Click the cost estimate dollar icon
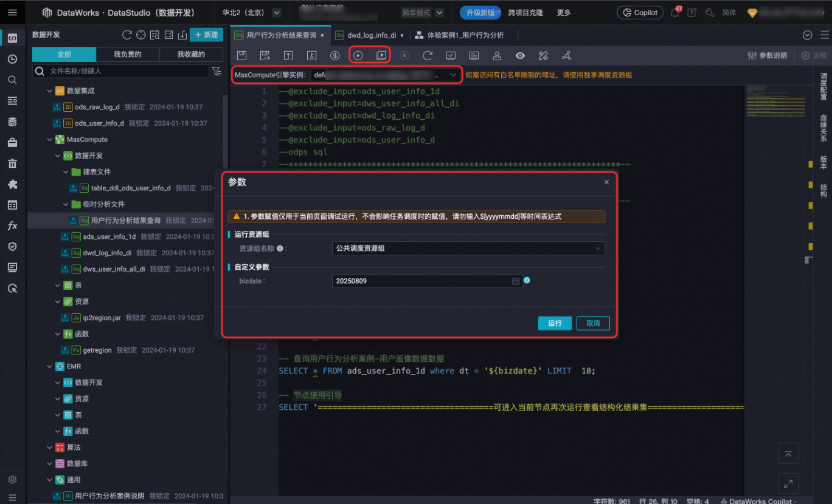 click(x=335, y=55)
